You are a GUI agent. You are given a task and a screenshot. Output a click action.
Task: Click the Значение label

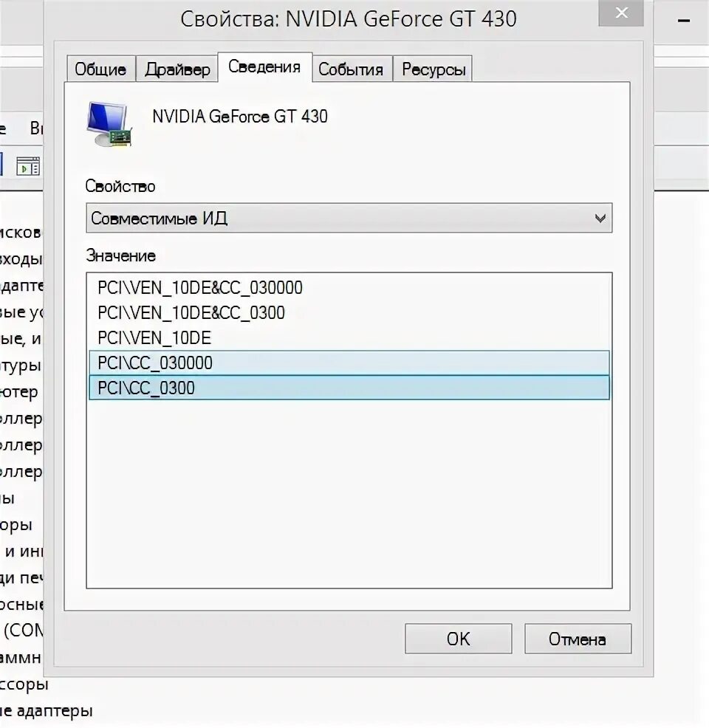120,255
